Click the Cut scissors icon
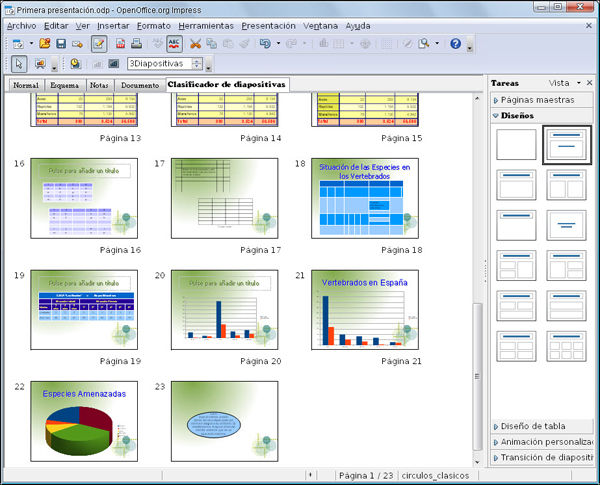This screenshot has height=485, width=600. pos(196,44)
